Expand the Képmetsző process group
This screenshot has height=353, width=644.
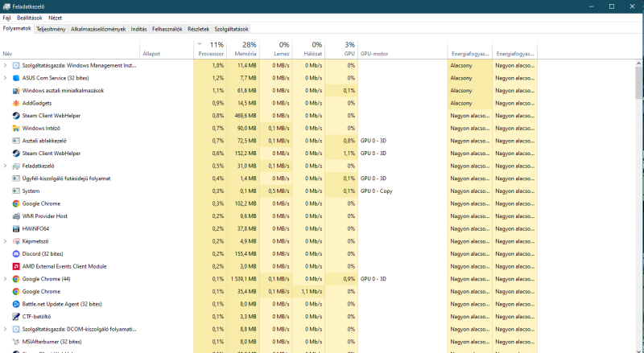(5, 241)
